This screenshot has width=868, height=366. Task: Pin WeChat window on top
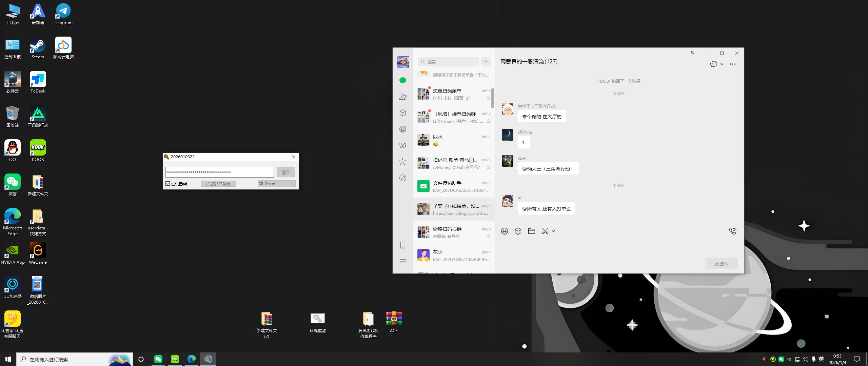coord(692,53)
